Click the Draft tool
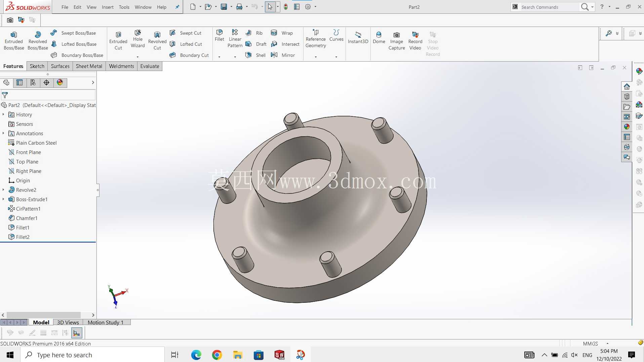644x362 pixels. pyautogui.click(x=256, y=44)
